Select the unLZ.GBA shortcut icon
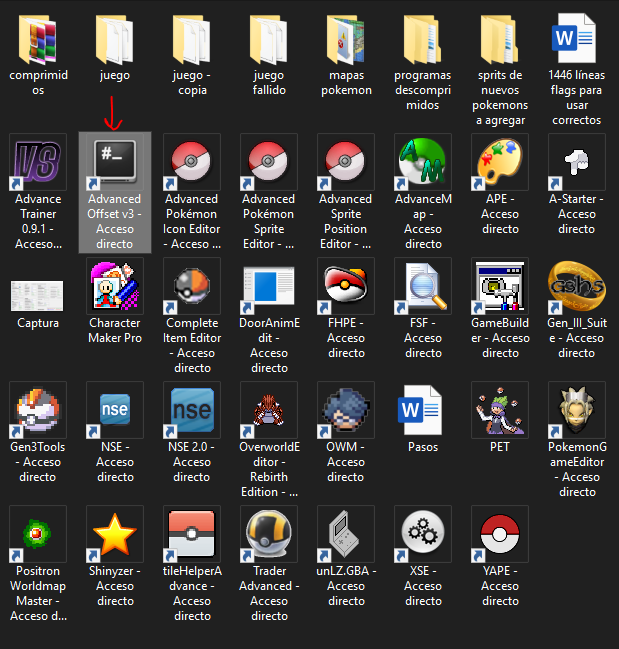The height and width of the screenshot is (649, 619). tap(346, 534)
